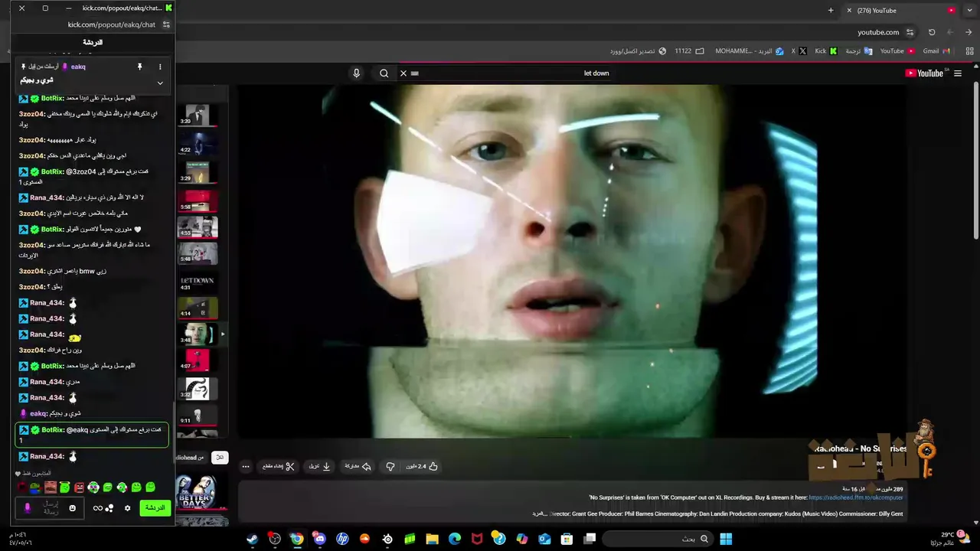The image size is (980, 551).
Task: Clear the YouTube search text
Action: [403, 73]
